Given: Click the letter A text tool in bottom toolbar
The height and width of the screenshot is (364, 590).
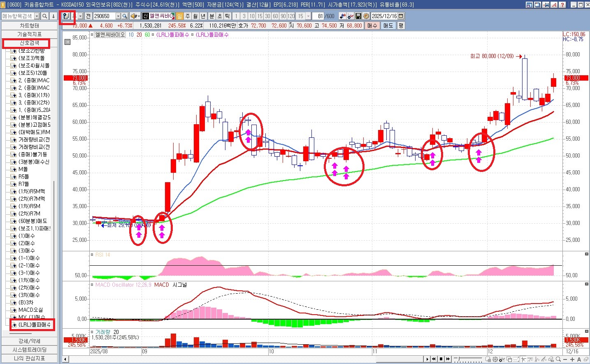Looking at the screenshot, I should tap(579, 359).
